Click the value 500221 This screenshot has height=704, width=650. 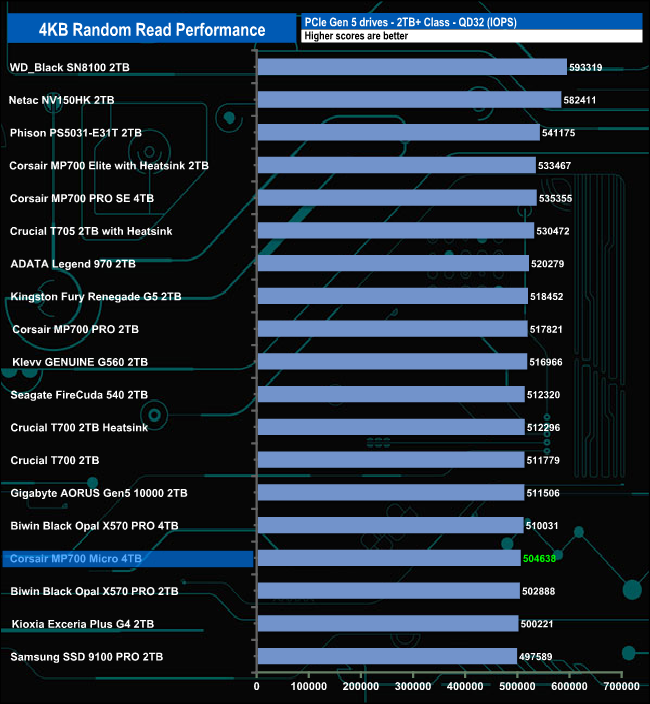tap(537, 624)
